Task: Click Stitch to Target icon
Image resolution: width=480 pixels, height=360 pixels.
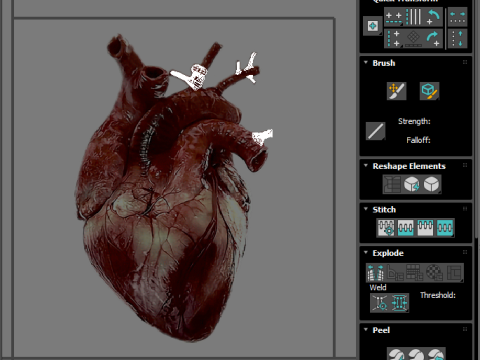Action: 386,228
